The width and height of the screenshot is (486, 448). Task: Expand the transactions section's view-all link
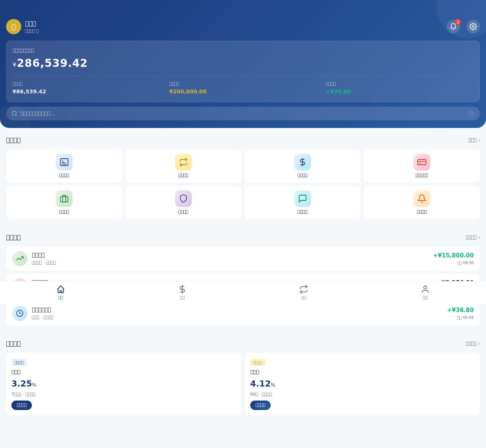tap(473, 237)
